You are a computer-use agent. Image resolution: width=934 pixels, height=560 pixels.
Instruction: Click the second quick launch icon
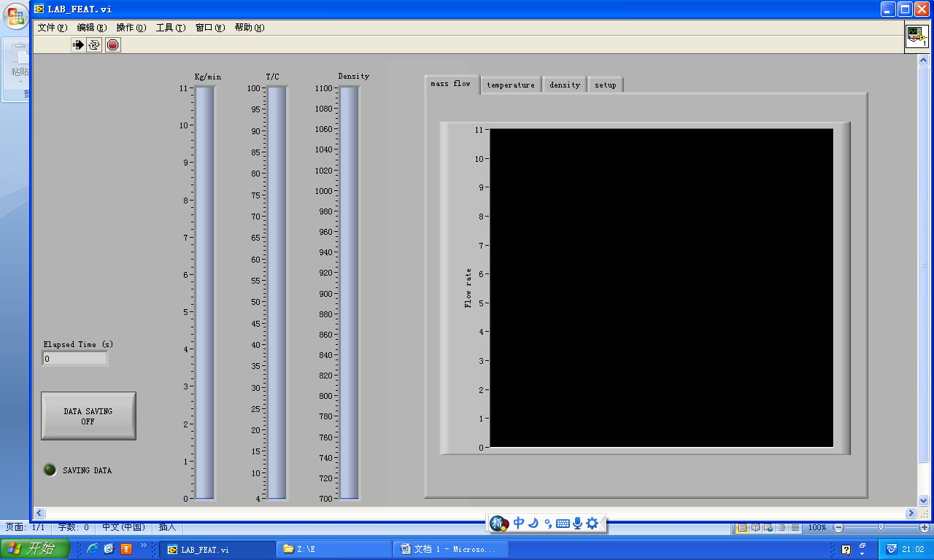click(x=109, y=549)
